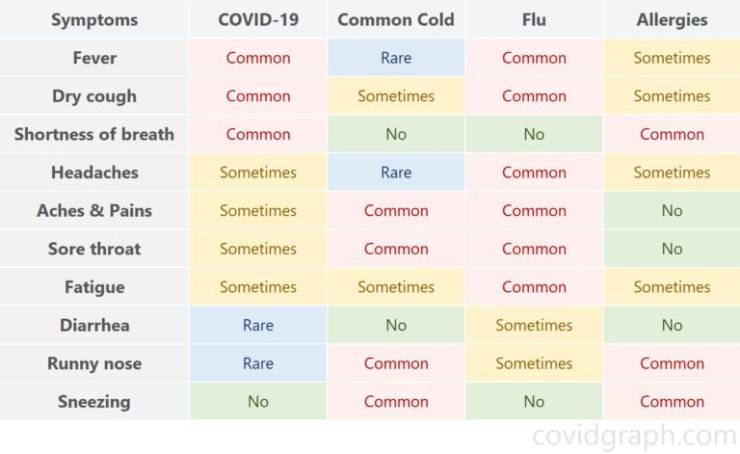
Task: Click the COVID-19 column header
Action: coord(258,19)
